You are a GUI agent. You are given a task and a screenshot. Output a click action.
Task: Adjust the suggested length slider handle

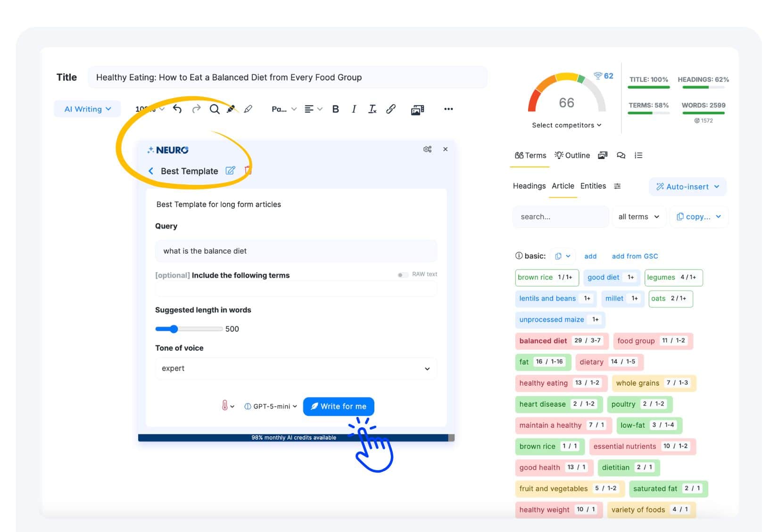174,329
